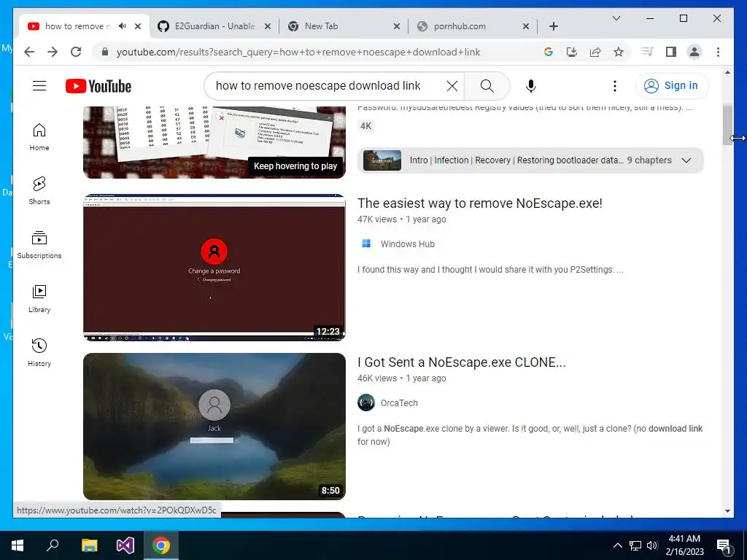Click the chapters preview thumbnail image

click(x=382, y=160)
